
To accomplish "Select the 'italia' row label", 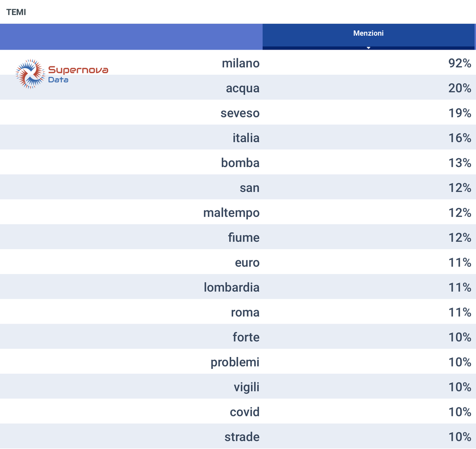I will pos(246,138).
